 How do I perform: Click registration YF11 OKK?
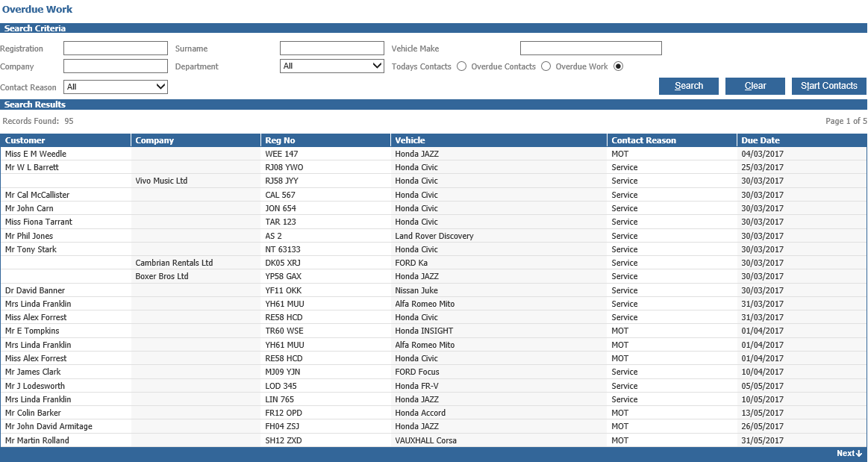tap(284, 290)
